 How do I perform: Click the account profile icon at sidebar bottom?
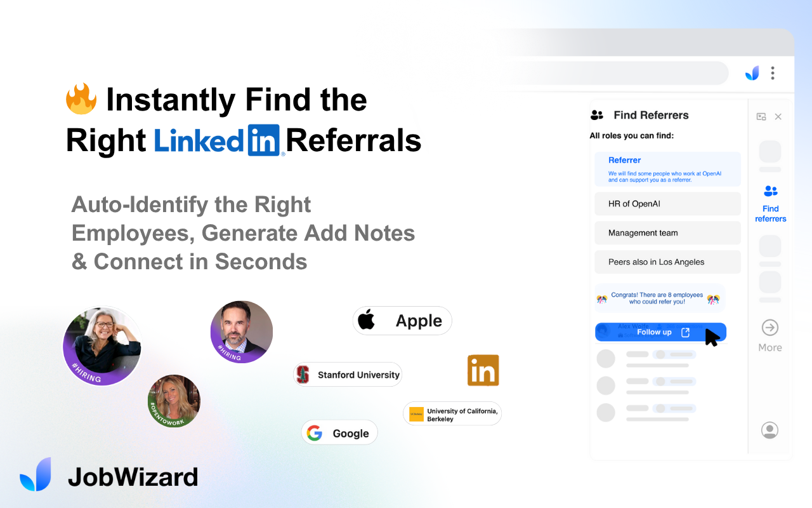[769, 430]
